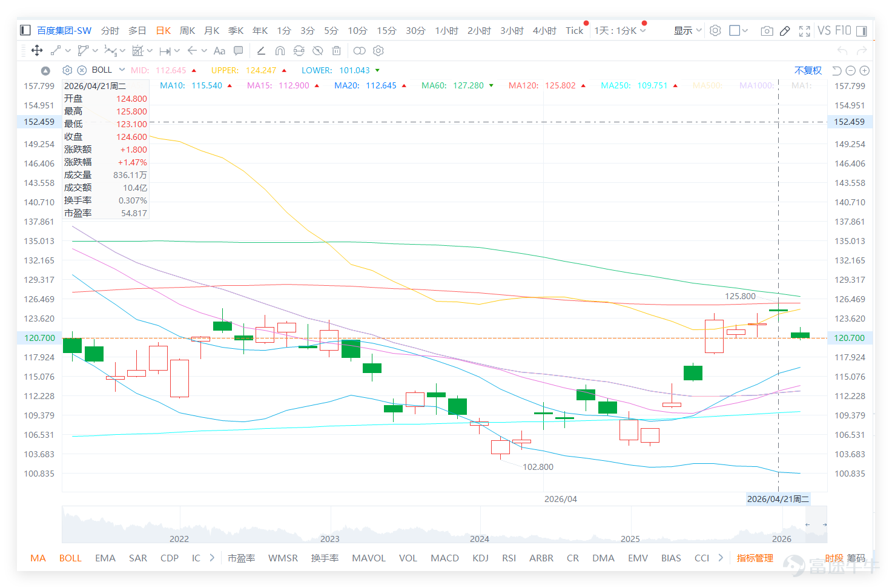Expand the polygon tool options arrow
The image size is (892, 588).
coord(95,51)
